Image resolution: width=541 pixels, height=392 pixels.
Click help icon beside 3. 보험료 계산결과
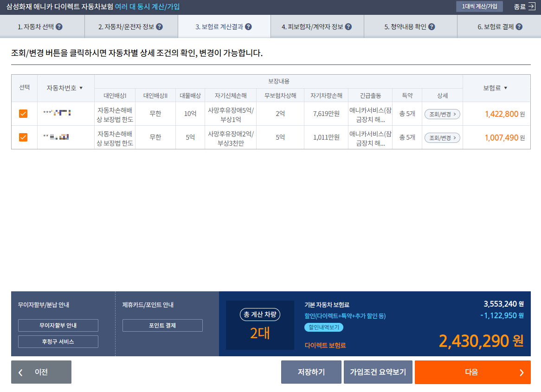248,26
